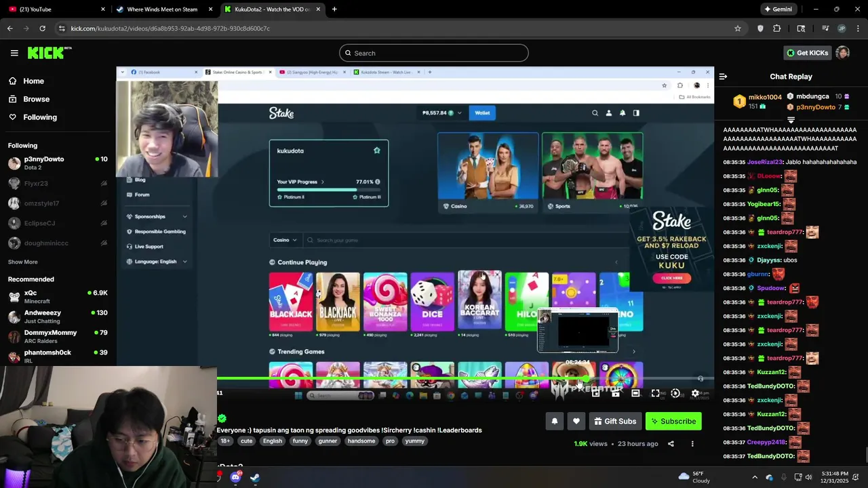
Task: Select the English tag
Action: click(x=273, y=441)
